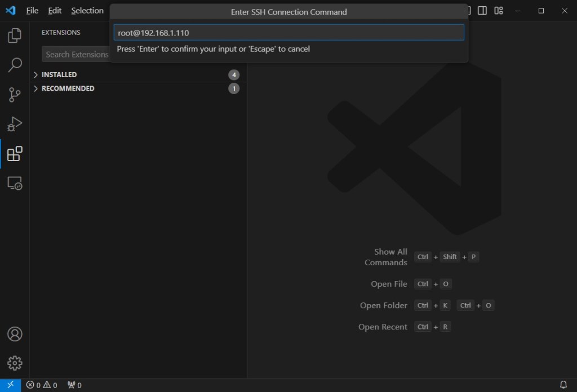Open the Explorer view in activity bar
The height and width of the screenshot is (392, 577).
pyautogui.click(x=15, y=36)
